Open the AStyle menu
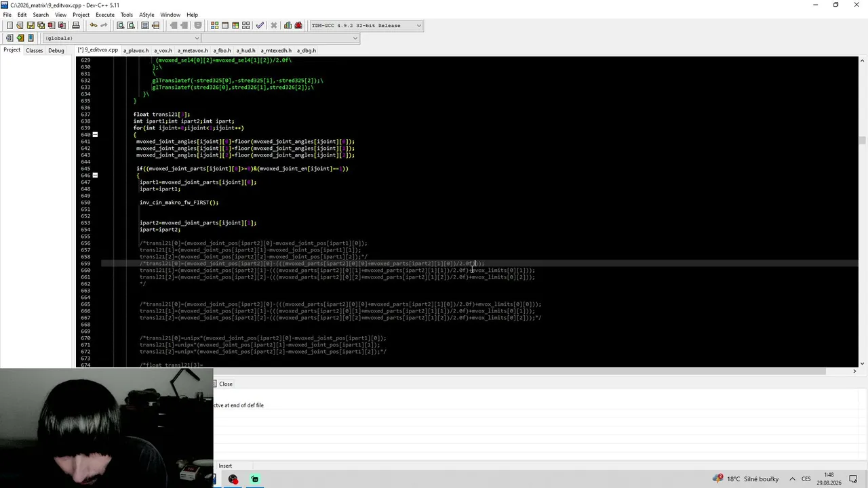 click(x=146, y=14)
